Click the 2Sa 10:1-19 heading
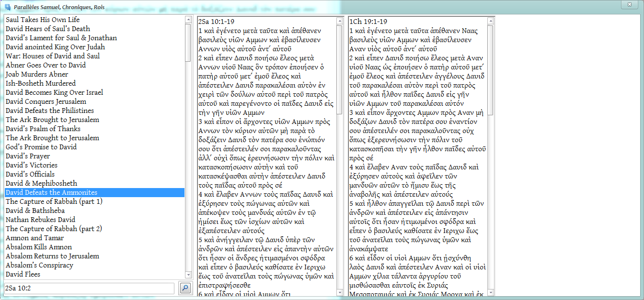The image size is (644, 300). 217,22
